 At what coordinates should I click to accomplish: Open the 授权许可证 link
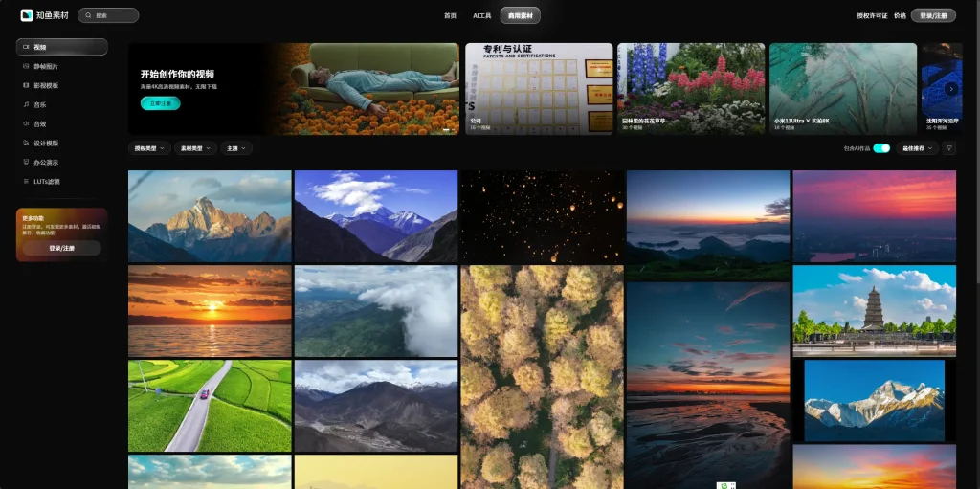tap(872, 15)
